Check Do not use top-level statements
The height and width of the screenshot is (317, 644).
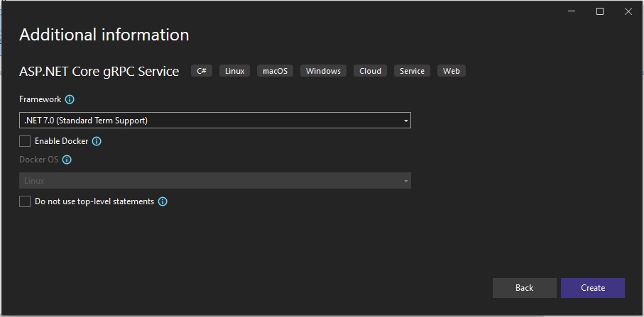point(25,201)
